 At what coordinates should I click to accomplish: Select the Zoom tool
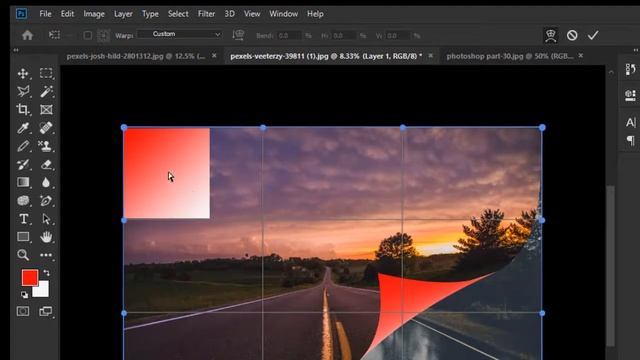click(23, 255)
